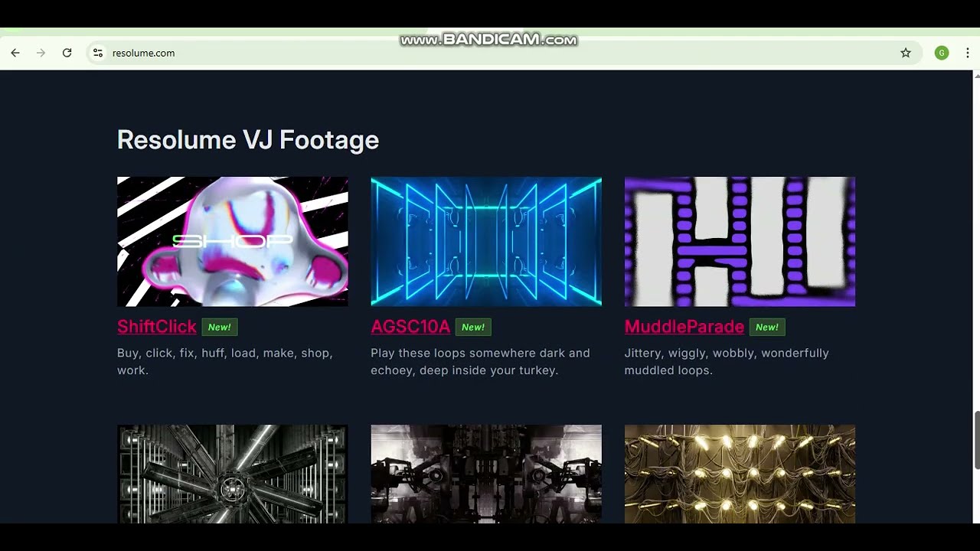Open site information icon in address bar
Image resolution: width=980 pixels, height=551 pixels.
(98, 53)
